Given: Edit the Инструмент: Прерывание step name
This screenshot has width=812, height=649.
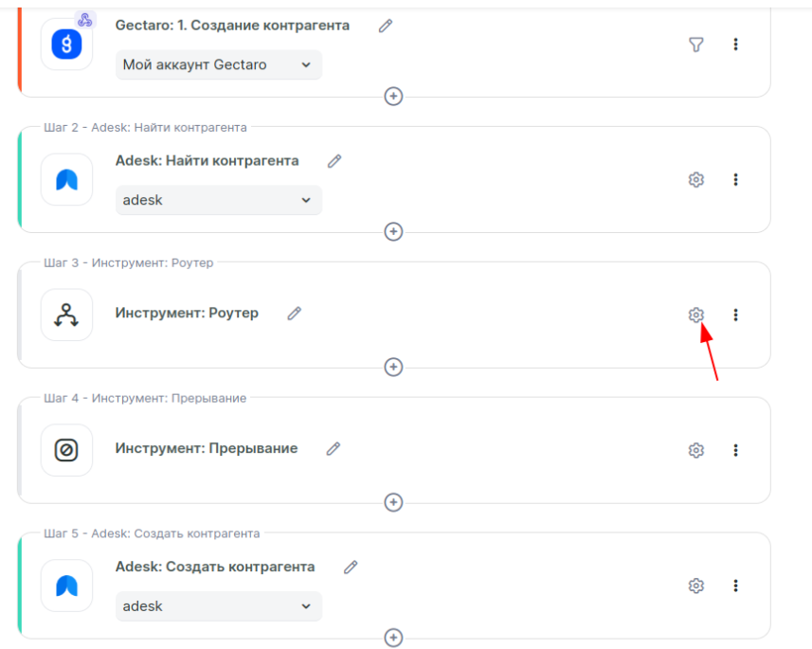Looking at the screenshot, I should 334,448.
